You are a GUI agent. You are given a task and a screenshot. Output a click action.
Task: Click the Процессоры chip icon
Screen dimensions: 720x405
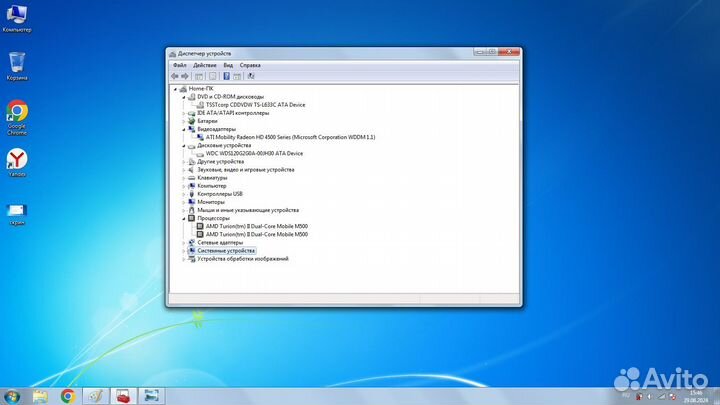click(x=191, y=219)
